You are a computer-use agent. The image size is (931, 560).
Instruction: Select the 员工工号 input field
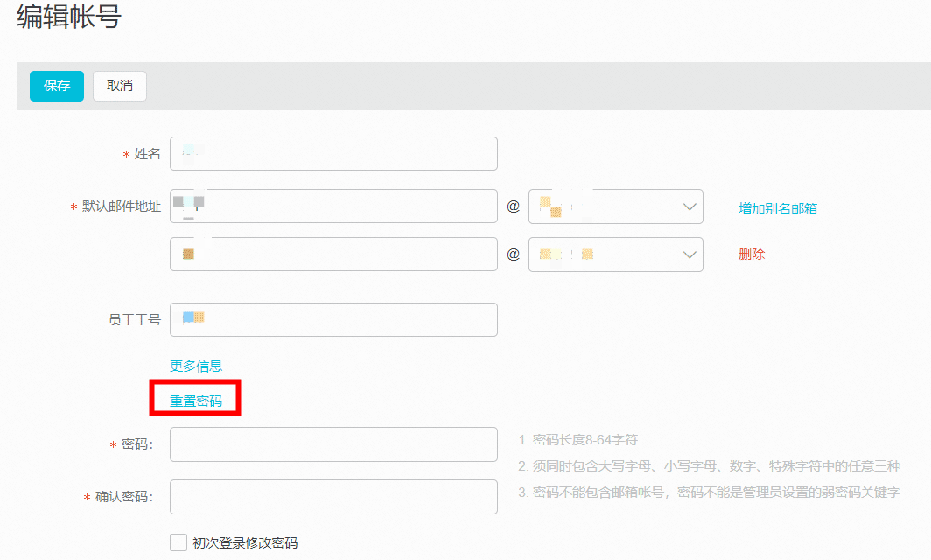(333, 320)
